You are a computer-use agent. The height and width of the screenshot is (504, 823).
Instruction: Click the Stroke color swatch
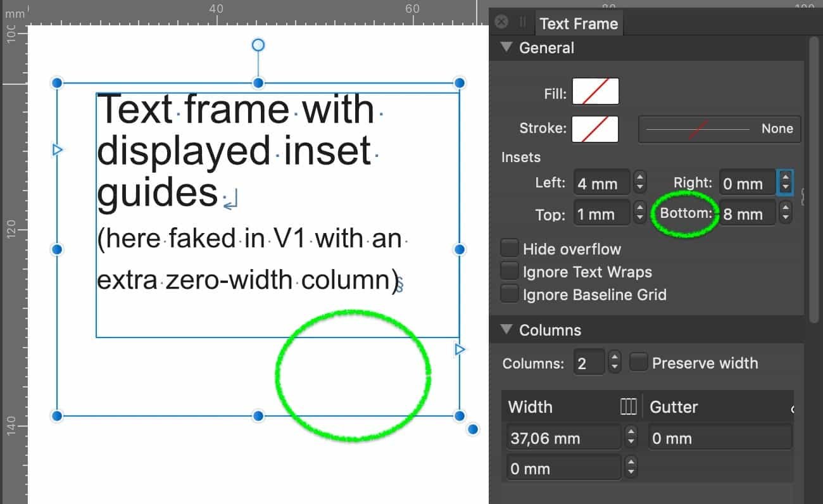point(595,129)
